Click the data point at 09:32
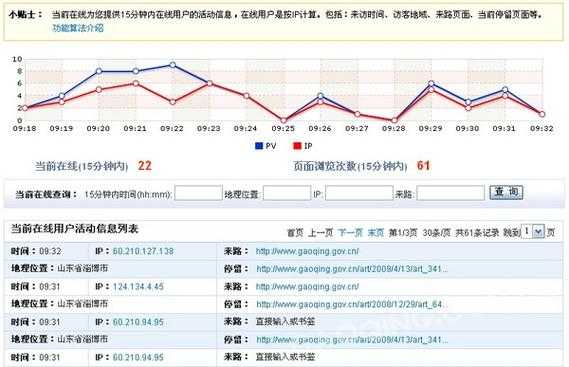The width and height of the screenshot is (569, 367). [x=542, y=114]
